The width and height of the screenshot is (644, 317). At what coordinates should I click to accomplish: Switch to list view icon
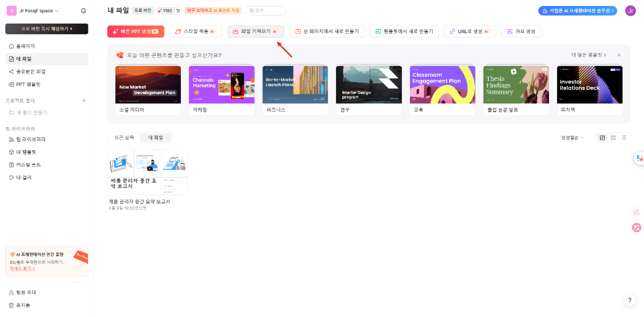coord(624,138)
